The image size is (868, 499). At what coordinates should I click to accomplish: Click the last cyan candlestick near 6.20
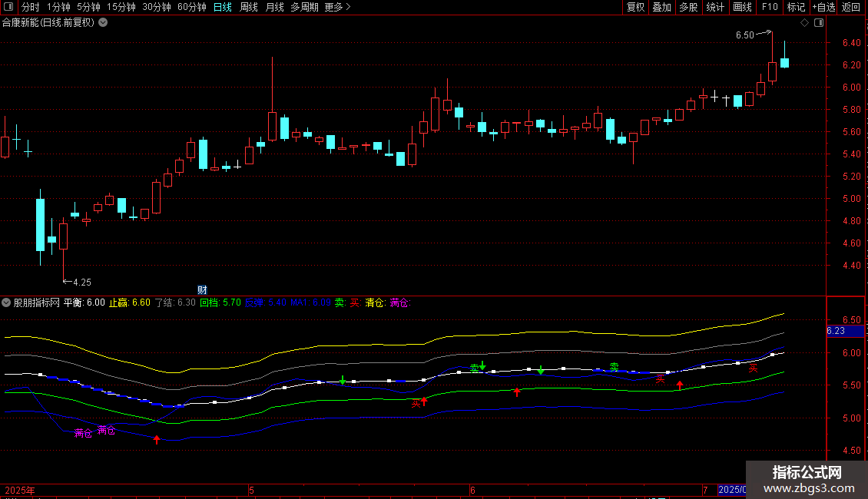coord(784,62)
